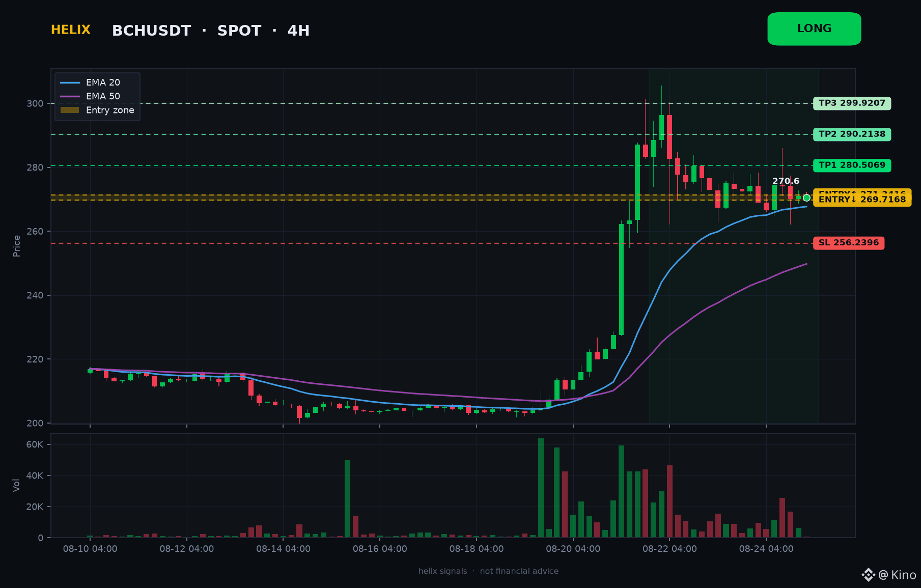Select the BCHUSDT pair name in title
The width and height of the screenshot is (921, 588).
click(x=151, y=31)
